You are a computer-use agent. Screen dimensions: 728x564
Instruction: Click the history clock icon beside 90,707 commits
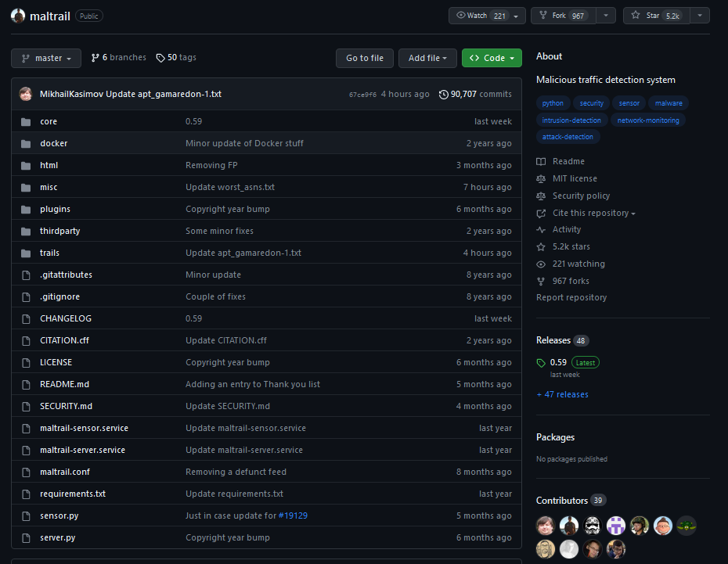point(444,95)
